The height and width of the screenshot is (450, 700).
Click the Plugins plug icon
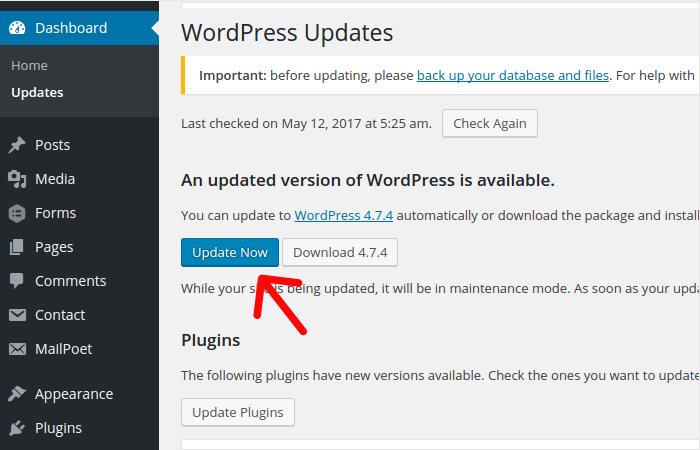pos(17,428)
